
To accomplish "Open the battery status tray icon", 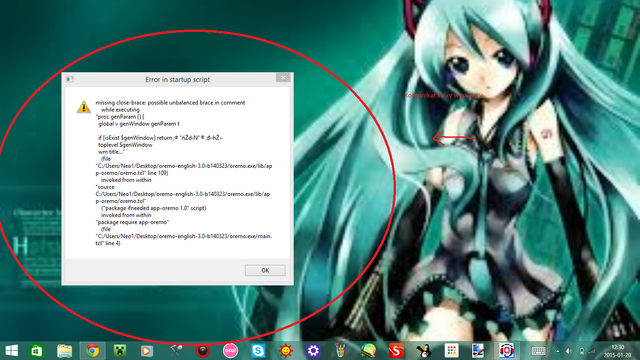I will 582,351.
